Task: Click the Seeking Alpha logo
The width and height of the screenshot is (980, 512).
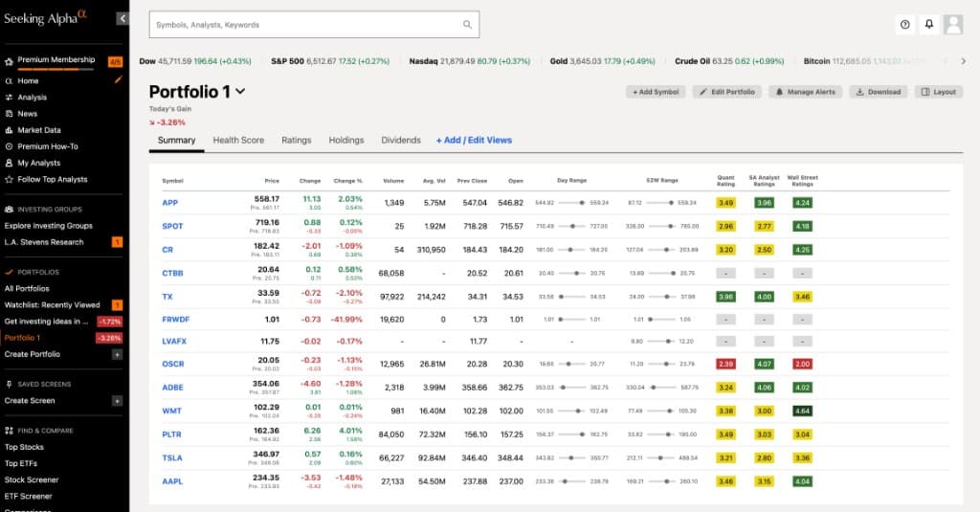Action: [x=45, y=17]
